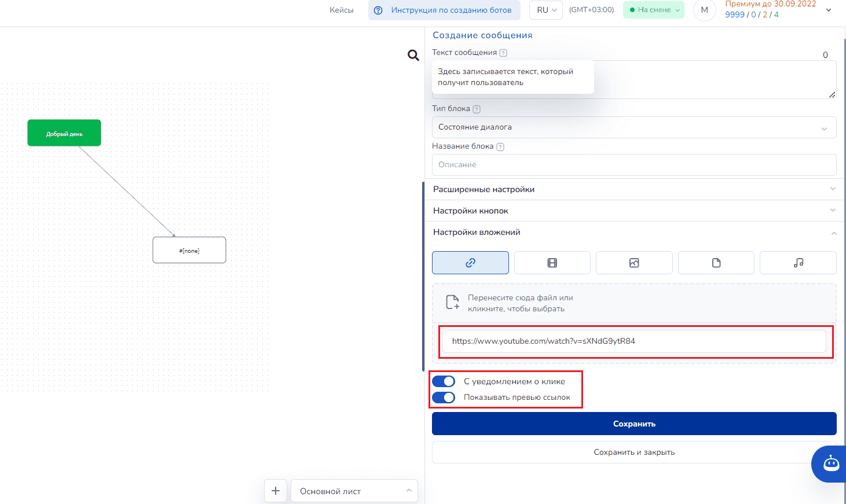This screenshot has width=846, height=504.
Task: Open the RU language dropdown
Action: click(546, 10)
